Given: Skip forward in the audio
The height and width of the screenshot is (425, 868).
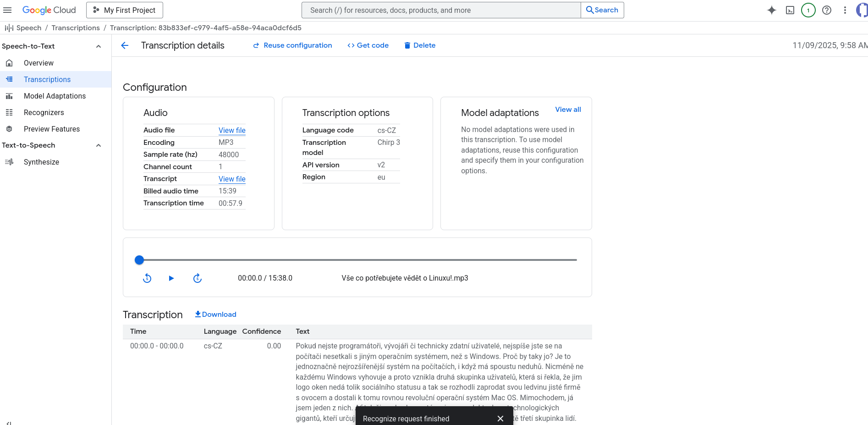Looking at the screenshot, I should pos(198,278).
